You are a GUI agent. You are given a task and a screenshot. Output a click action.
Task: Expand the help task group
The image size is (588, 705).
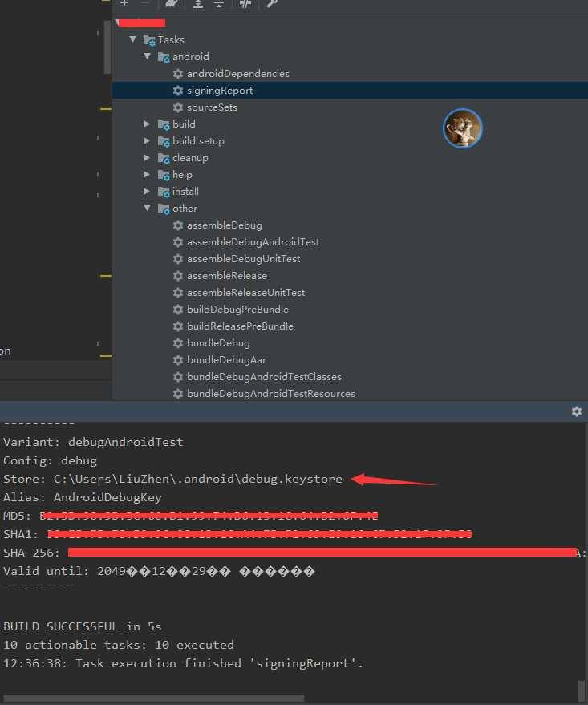[x=147, y=175]
